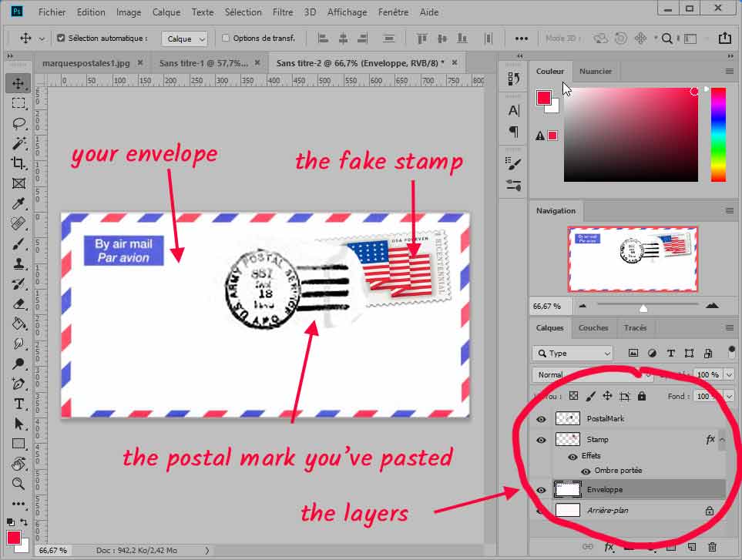Viewport: 742px width, 560px height.
Task: Select the Dodge tool
Action: [x=18, y=364]
